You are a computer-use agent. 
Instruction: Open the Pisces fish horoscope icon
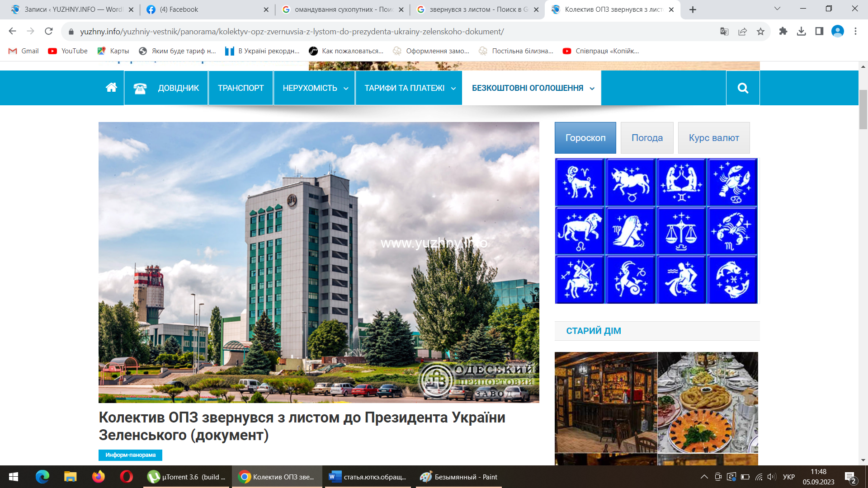pos(732,279)
